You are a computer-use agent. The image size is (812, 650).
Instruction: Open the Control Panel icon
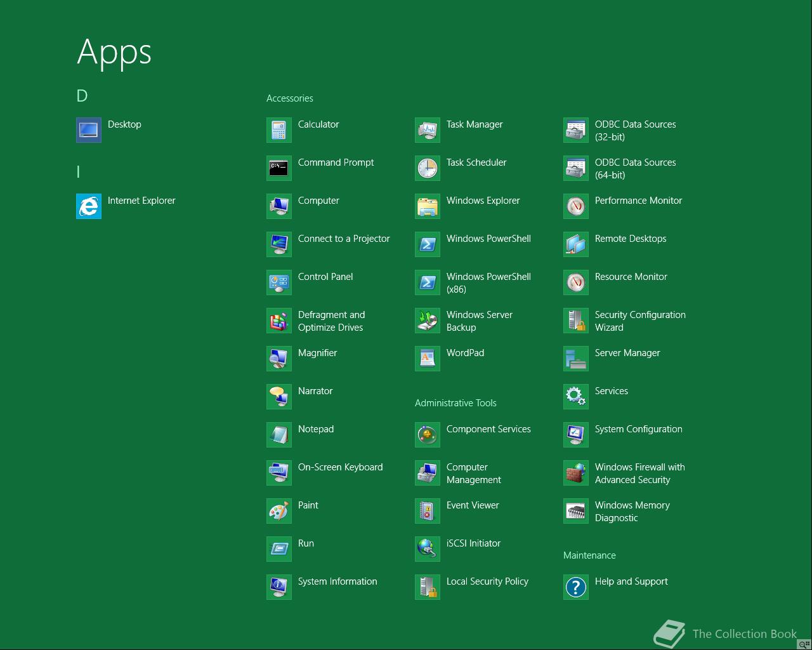tap(279, 282)
